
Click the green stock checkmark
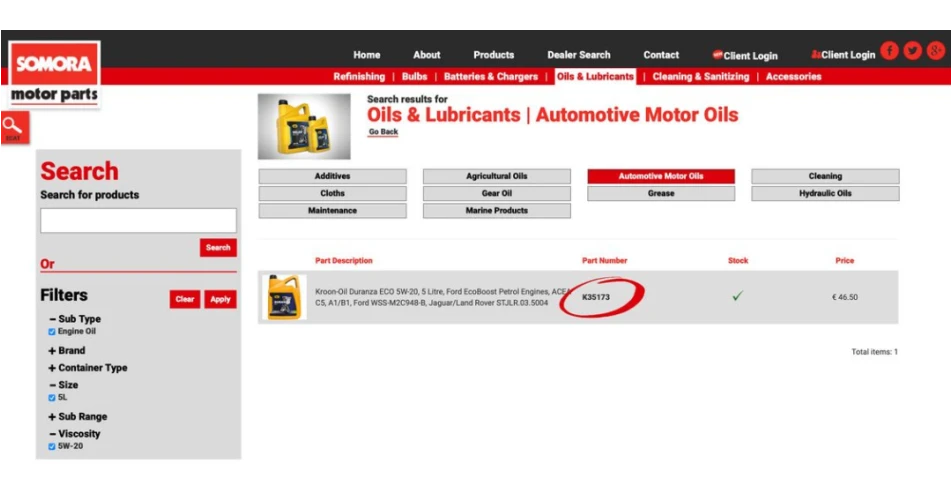point(738,296)
